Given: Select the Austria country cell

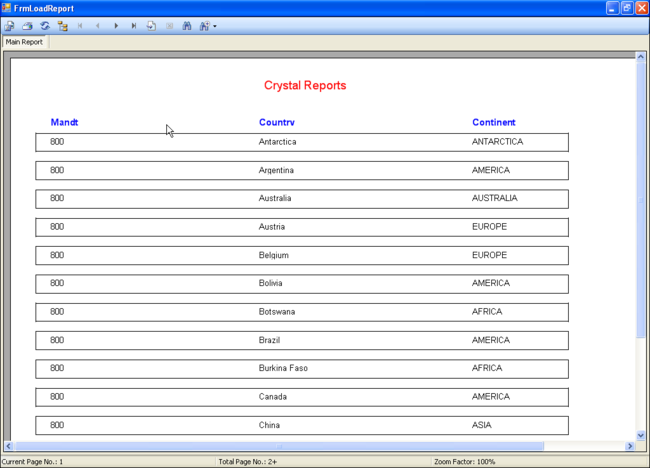Looking at the screenshot, I should [272, 227].
